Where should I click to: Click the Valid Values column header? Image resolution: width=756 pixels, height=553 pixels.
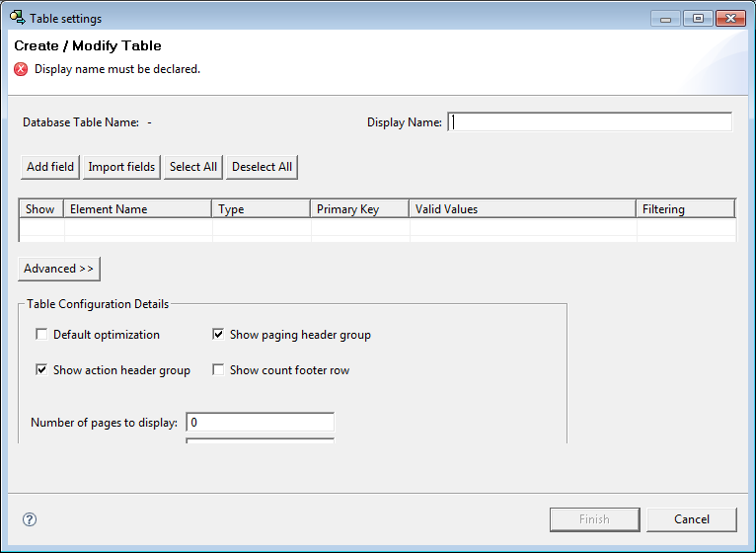click(x=523, y=209)
